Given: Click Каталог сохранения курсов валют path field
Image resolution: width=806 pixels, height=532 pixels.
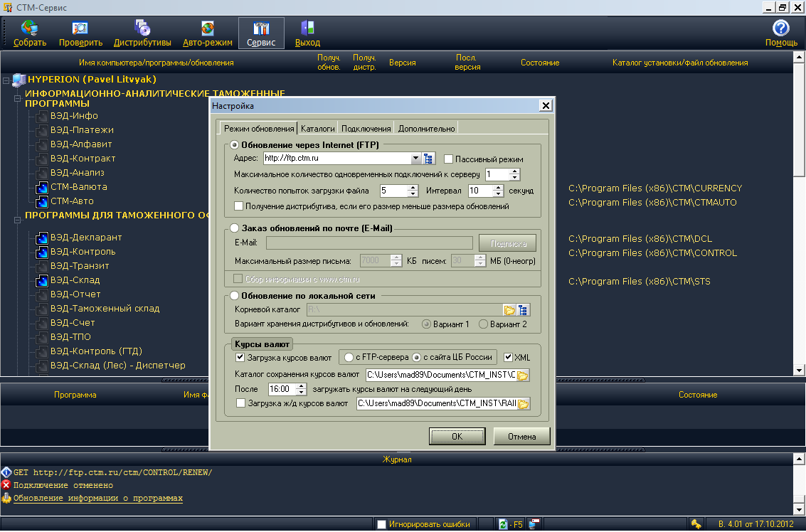Looking at the screenshot, I should pos(440,376).
